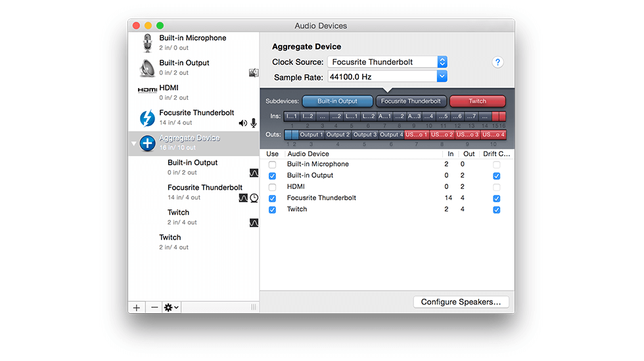
Task: Collapse the Aggregate Device disclosure triangle
Action: [x=134, y=143]
